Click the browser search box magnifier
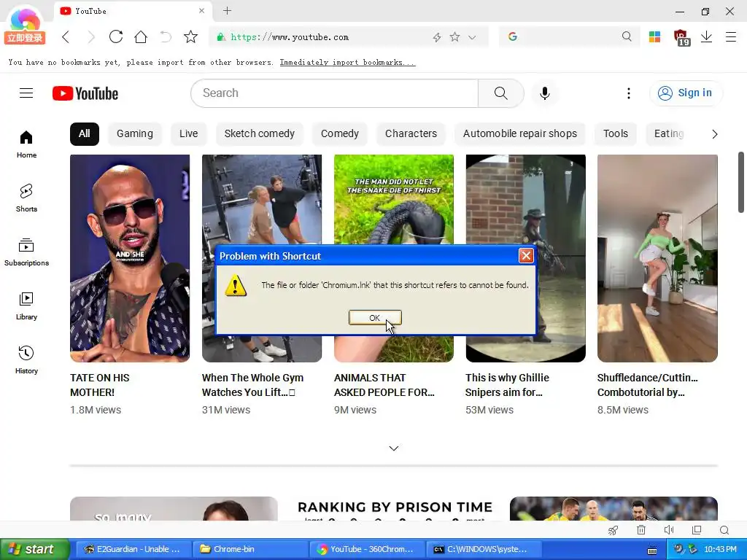This screenshot has width=747, height=560. coord(627,36)
